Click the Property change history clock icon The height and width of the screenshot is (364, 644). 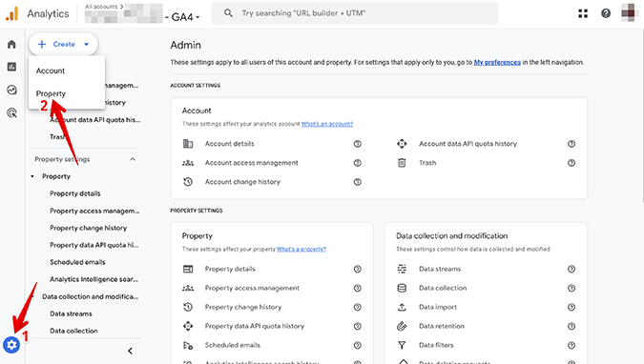pyautogui.click(x=188, y=307)
